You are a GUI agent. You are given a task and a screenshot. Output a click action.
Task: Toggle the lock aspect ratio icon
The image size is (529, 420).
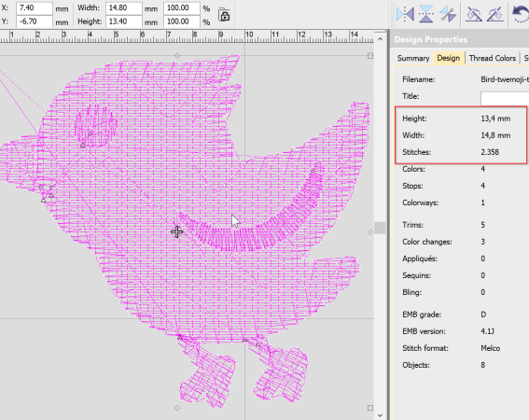click(x=224, y=15)
